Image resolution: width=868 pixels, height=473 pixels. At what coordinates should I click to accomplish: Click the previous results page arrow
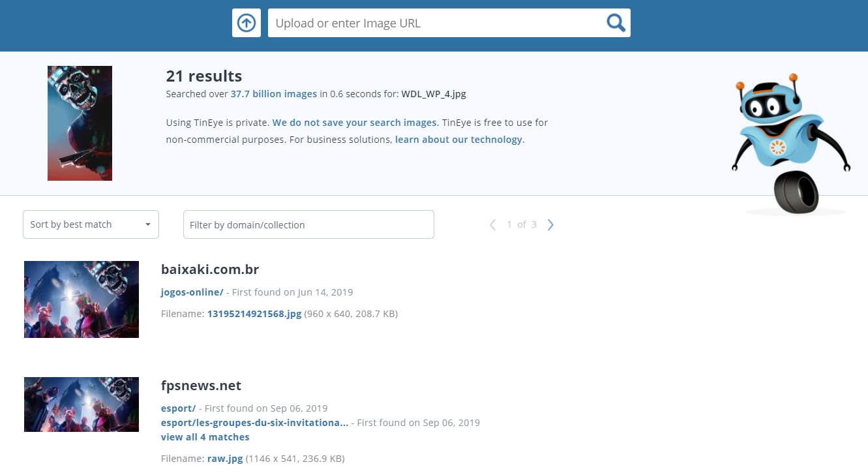(493, 224)
